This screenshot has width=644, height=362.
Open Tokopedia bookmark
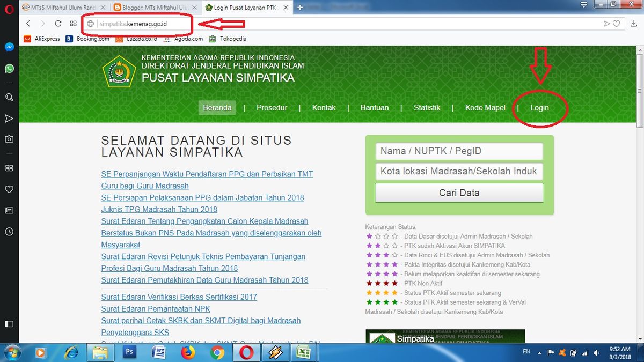228,39
